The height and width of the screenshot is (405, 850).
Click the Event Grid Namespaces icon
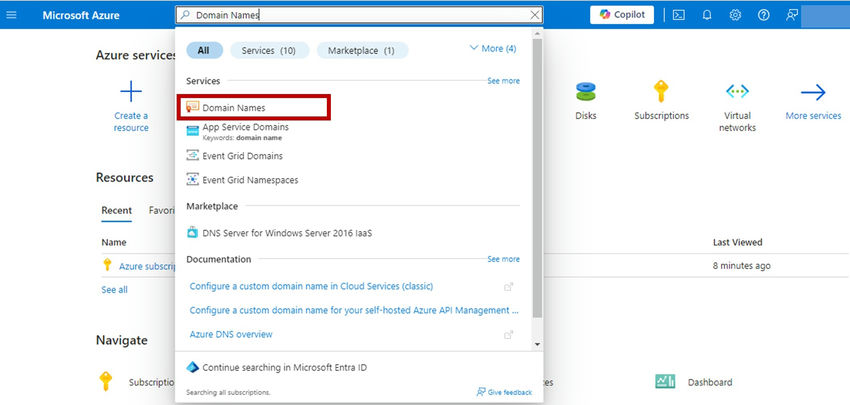point(192,179)
